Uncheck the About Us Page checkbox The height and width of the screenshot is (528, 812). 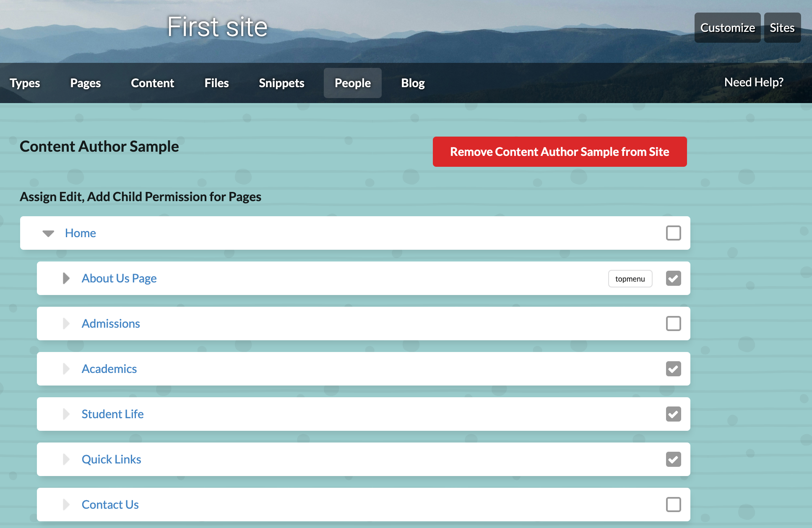tap(673, 278)
